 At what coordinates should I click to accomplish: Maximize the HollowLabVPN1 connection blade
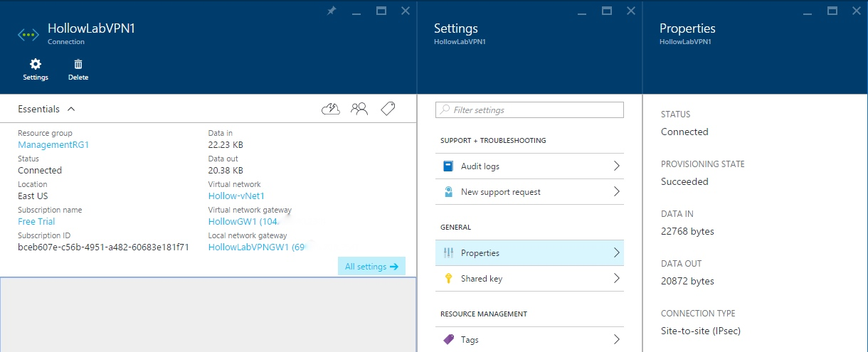pos(381,11)
